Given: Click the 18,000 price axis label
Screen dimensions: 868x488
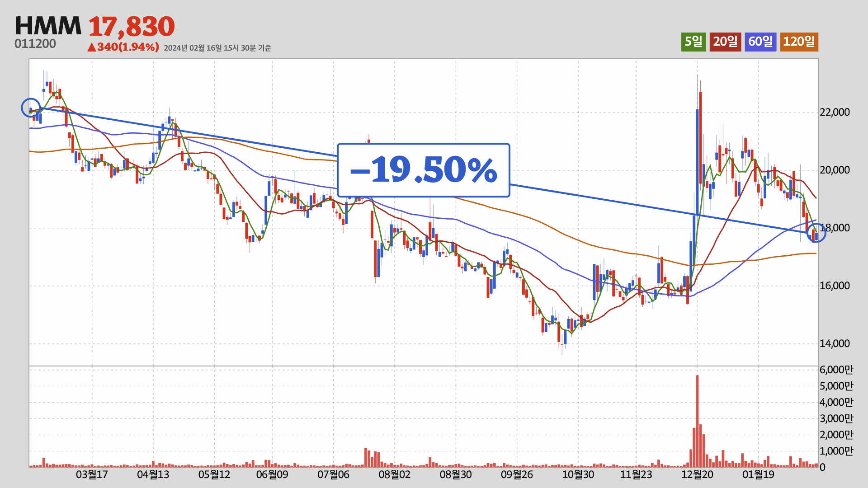Looking at the screenshot, I should click(835, 228).
